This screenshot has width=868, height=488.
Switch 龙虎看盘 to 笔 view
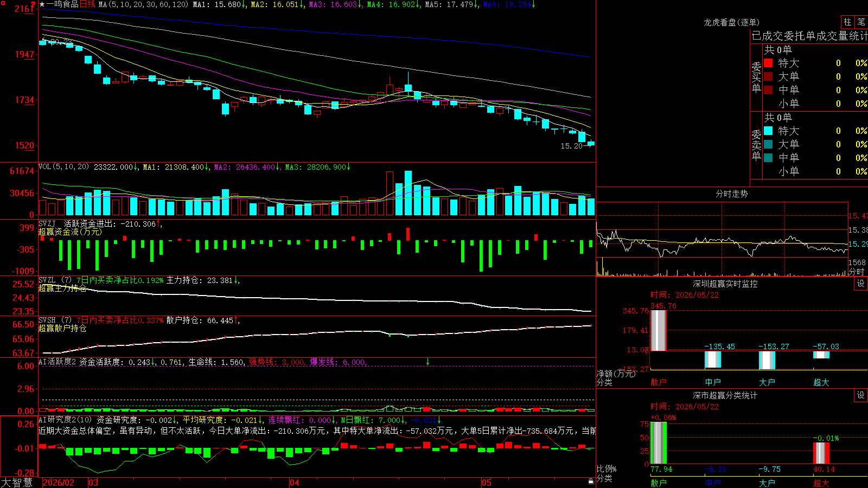(861, 22)
